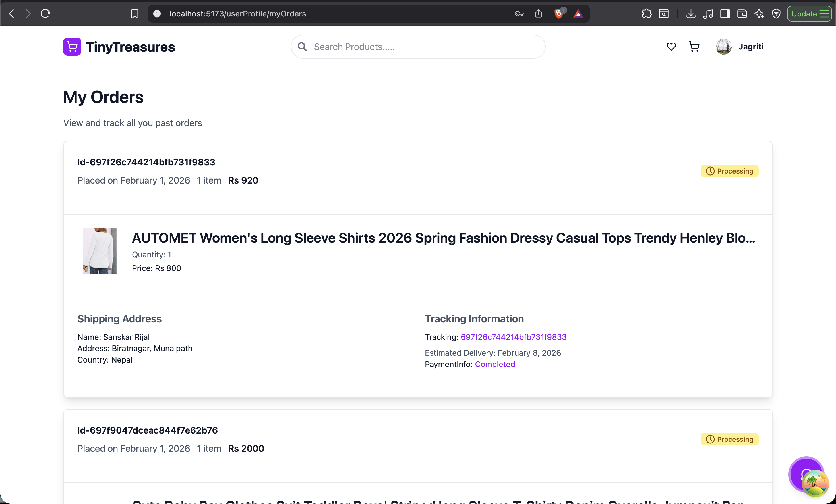
Task: Open the Jagriti account menu
Action: 751,46
